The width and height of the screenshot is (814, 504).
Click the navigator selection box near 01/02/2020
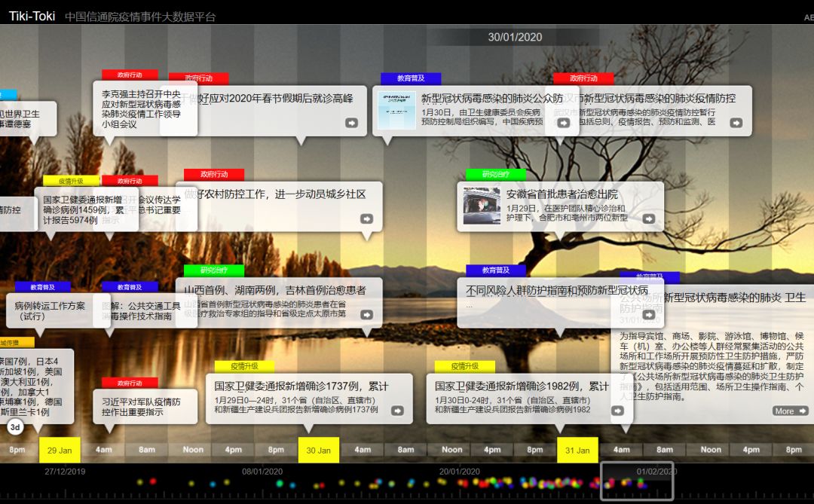click(x=637, y=479)
